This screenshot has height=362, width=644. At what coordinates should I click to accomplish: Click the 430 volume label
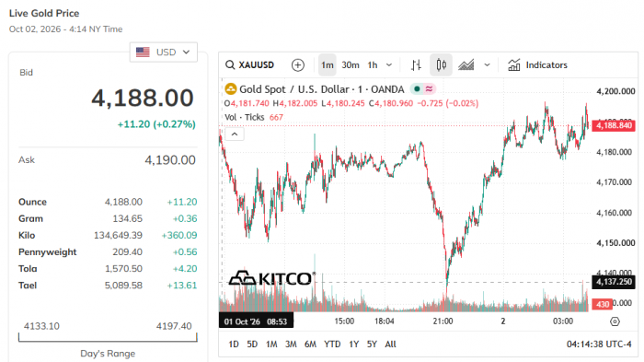[x=603, y=304]
